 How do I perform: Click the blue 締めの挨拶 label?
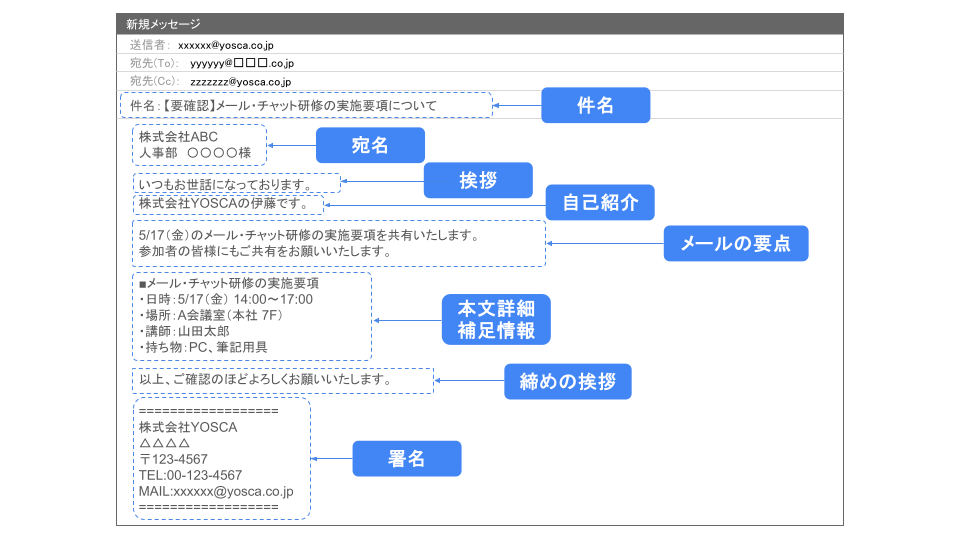[x=567, y=381]
